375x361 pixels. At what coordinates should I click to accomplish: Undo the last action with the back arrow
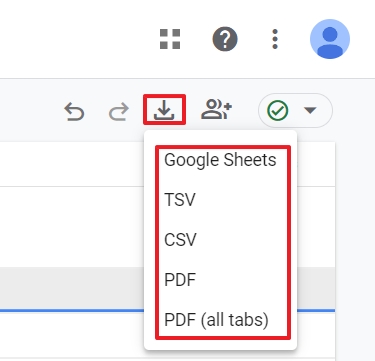pos(74,111)
